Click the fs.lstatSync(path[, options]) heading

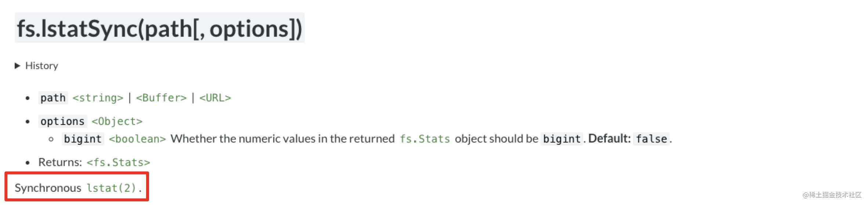tap(160, 28)
